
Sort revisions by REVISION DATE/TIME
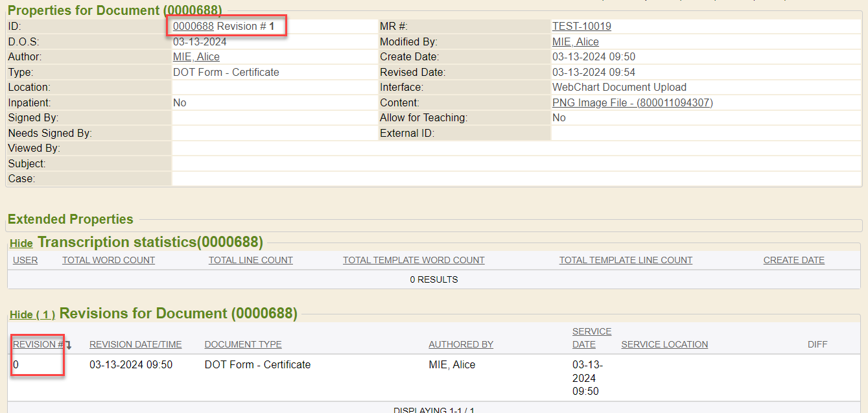pos(135,345)
